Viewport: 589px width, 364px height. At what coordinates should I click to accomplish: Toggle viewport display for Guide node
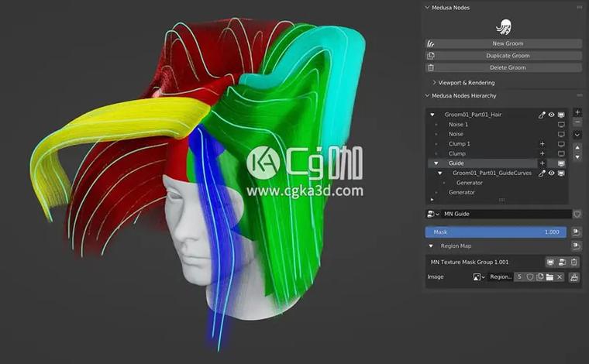coord(561,163)
